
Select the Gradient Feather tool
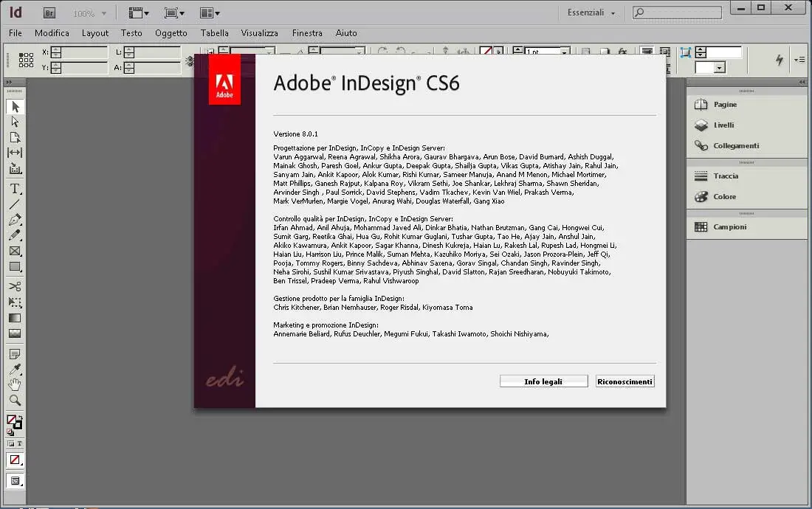15,333
